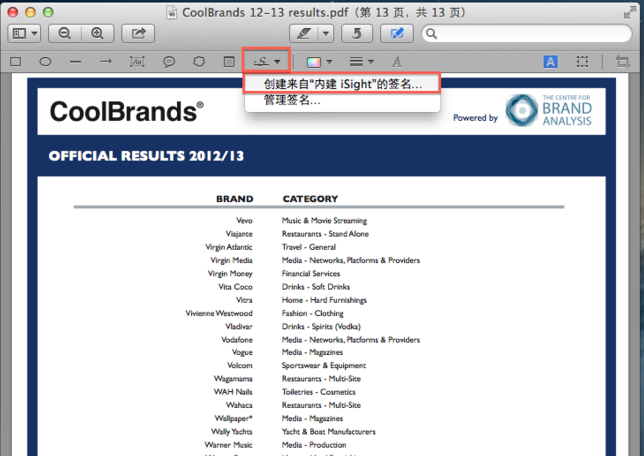Select the note annotation tool
The image size is (644, 456).
tap(229, 62)
